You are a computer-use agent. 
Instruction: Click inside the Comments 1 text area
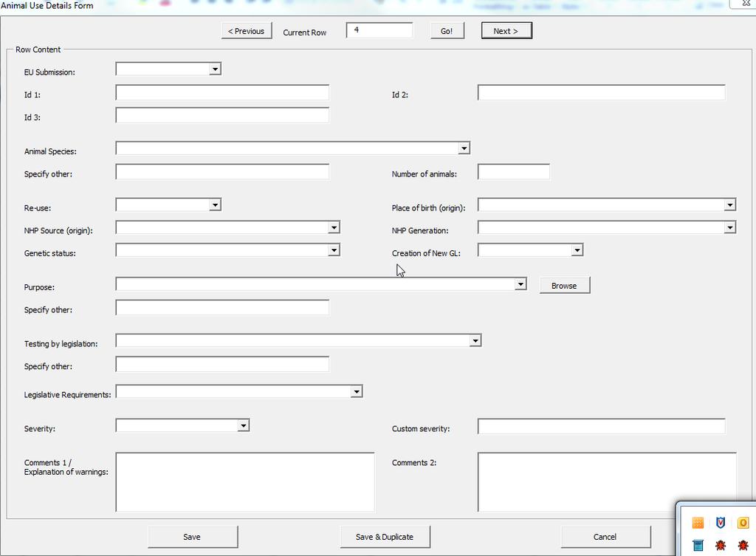coord(245,481)
